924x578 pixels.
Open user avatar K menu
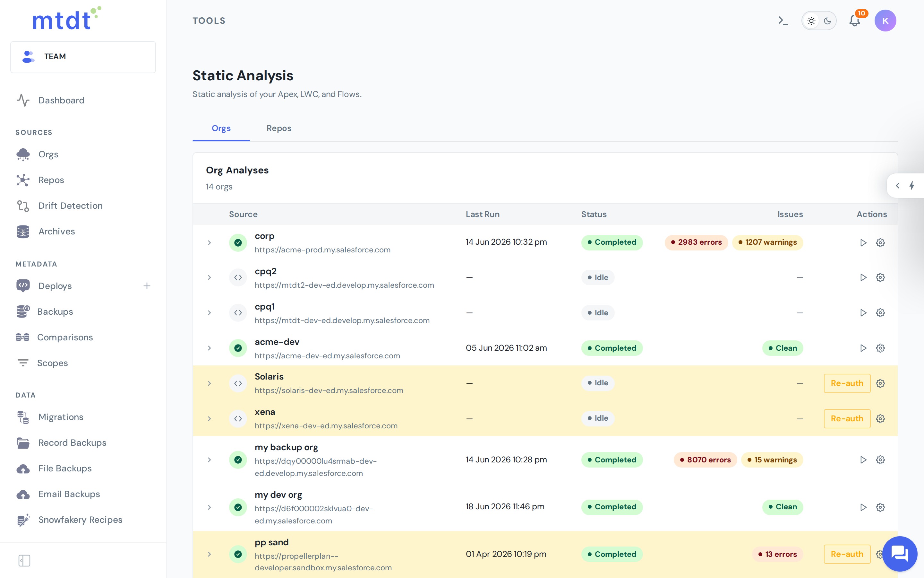click(x=885, y=21)
